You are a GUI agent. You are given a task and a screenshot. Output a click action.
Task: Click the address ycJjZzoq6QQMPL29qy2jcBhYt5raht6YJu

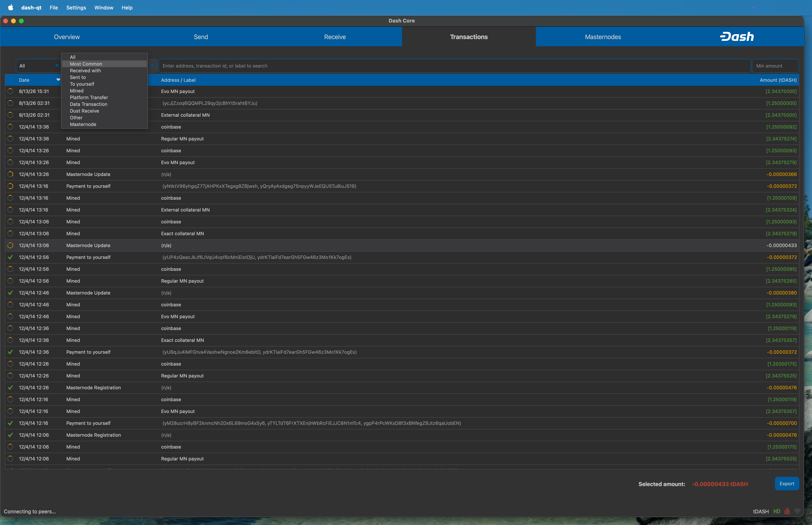pyautogui.click(x=210, y=103)
